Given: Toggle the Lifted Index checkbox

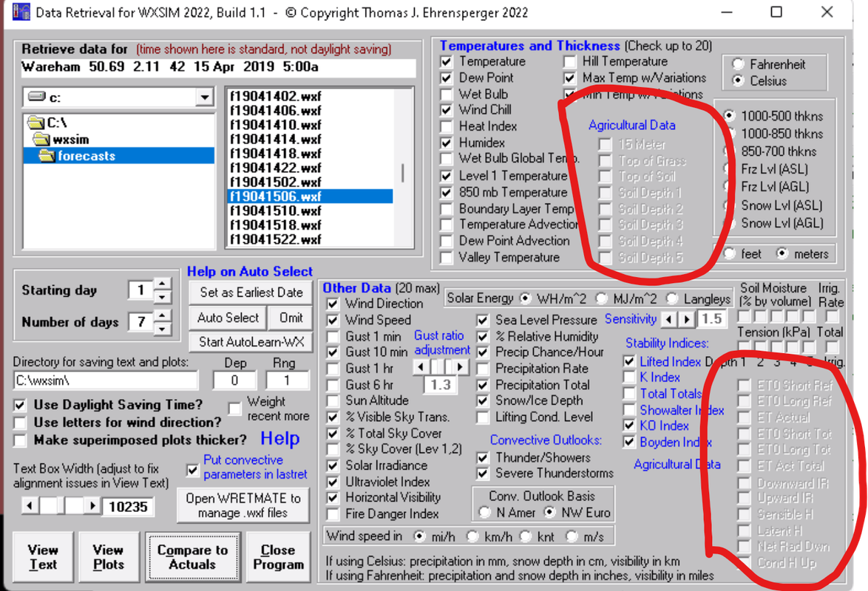Looking at the screenshot, I should [x=629, y=362].
